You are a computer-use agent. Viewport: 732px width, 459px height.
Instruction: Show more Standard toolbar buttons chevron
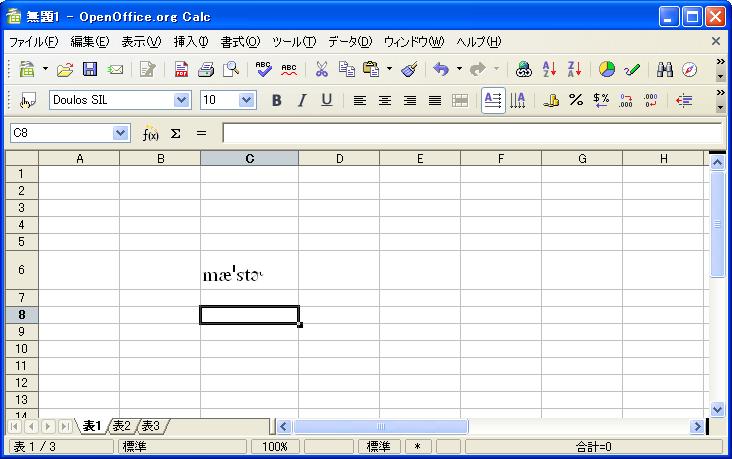(721, 62)
